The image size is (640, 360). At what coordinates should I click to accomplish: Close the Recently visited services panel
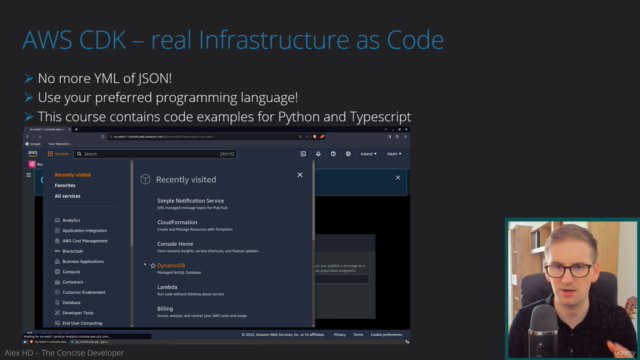[300, 175]
